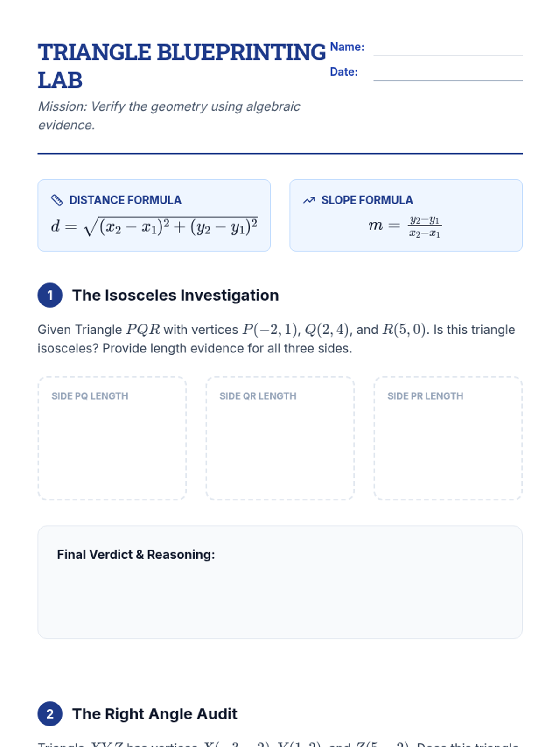Image resolution: width=560 pixels, height=747 pixels.
Task: Click inside the Side PQ Length box
Action: point(112,446)
